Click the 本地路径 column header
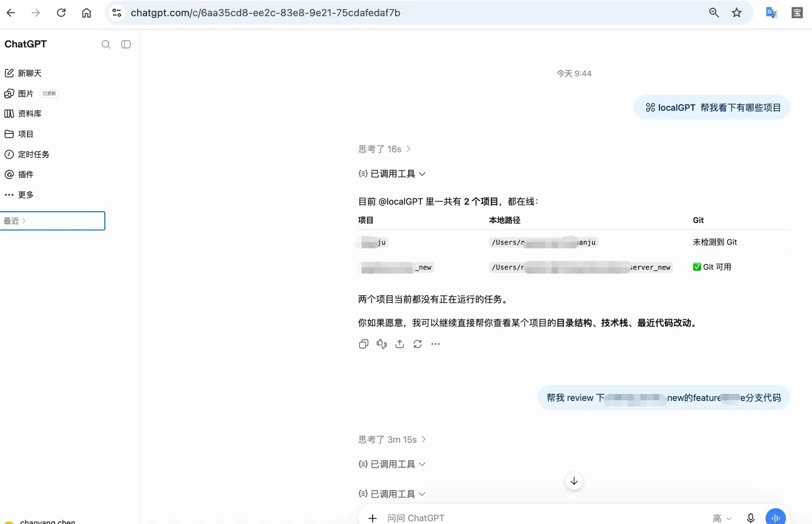812x524 pixels. click(505, 220)
